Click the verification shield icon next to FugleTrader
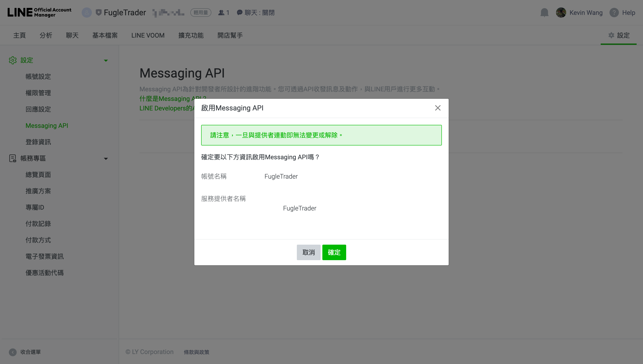Viewport: 643px width, 364px height. [99, 13]
